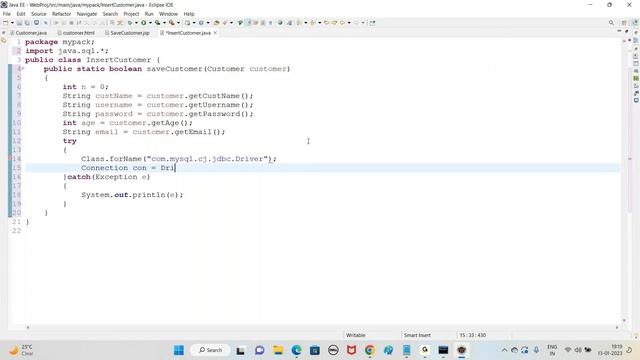Open the Windows Start menu

(179, 350)
